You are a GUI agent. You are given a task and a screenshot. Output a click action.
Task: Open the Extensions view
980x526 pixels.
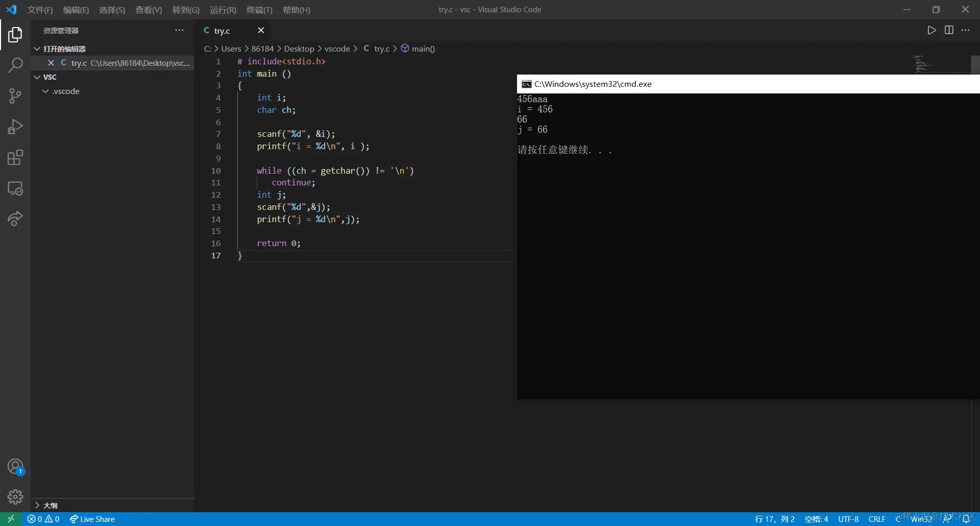click(x=15, y=157)
